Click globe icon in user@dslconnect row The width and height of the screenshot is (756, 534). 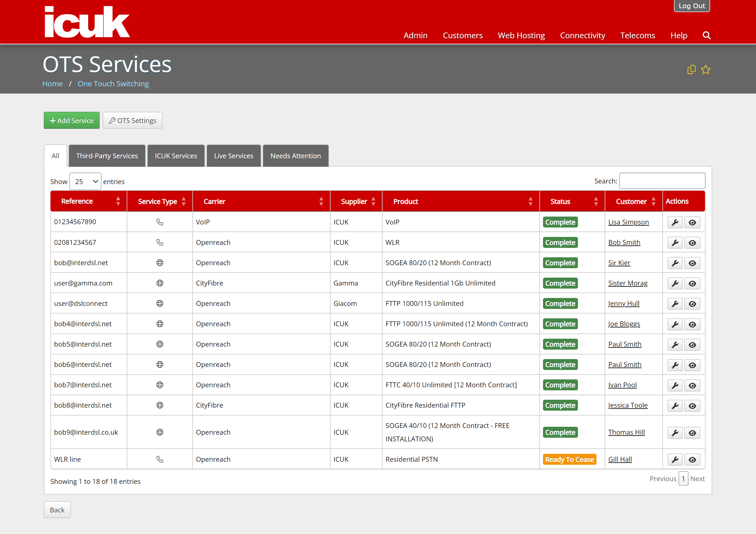[160, 303]
